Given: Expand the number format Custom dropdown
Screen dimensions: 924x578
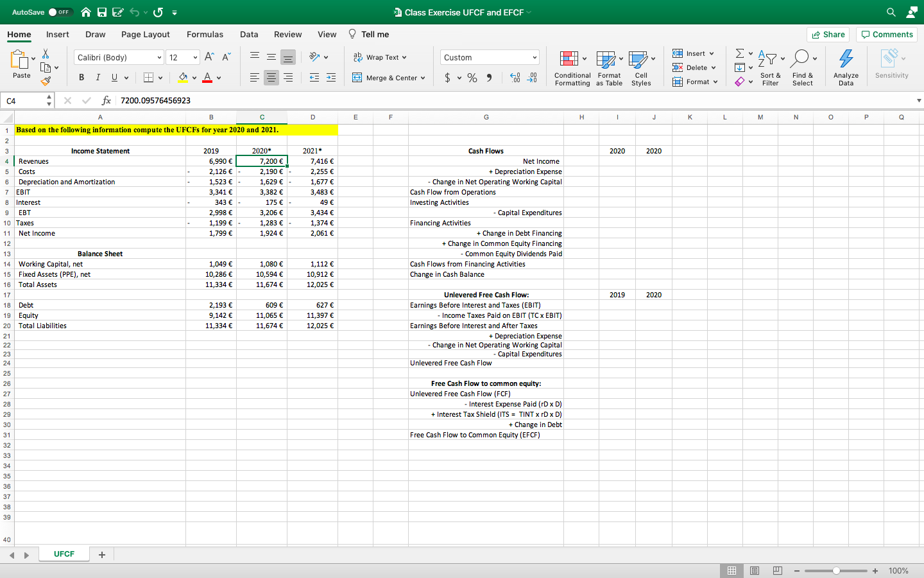Looking at the screenshot, I should (x=535, y=58).
